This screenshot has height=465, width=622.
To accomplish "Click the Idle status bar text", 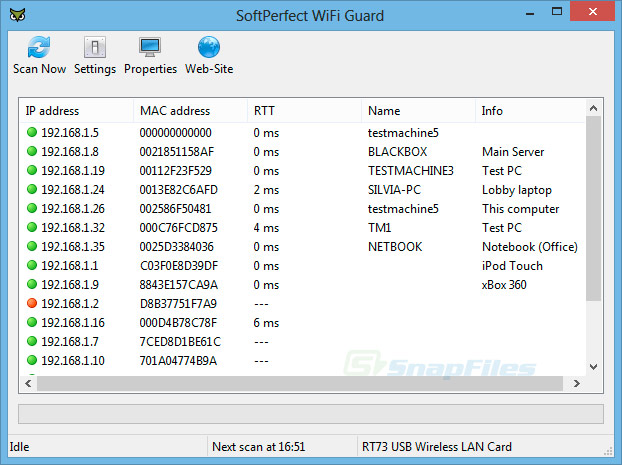I will pyautogui.click(x=19, y=447).
